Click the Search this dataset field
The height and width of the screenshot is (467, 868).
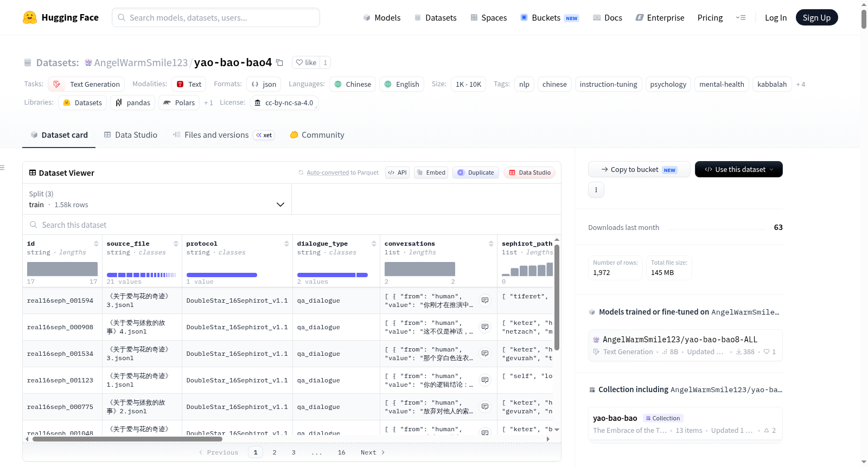[292, 225]
